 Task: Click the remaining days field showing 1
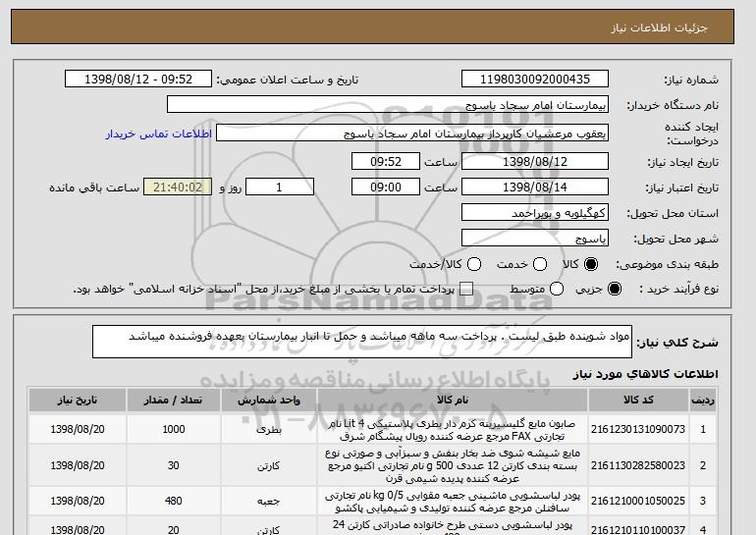(x=280, y=187)
